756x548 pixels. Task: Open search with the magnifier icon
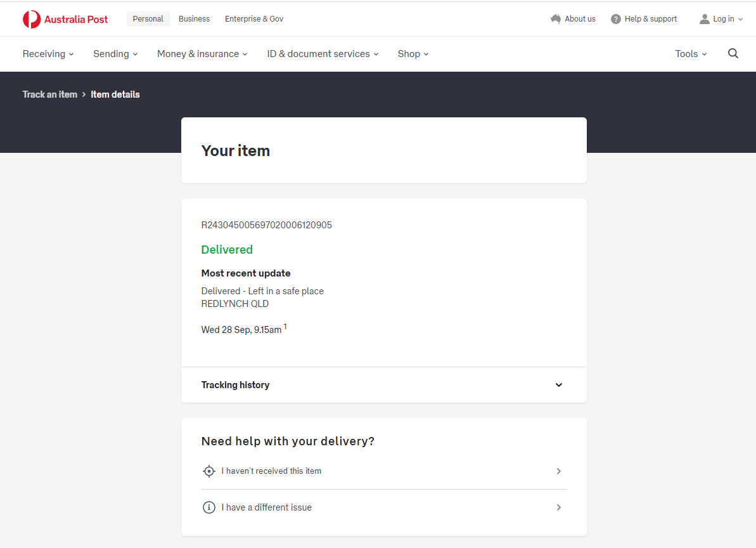point(733,54)
